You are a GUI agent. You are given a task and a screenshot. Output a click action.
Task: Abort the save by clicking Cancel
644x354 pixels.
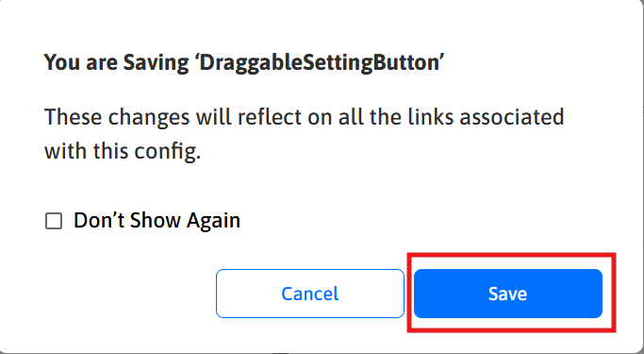point(310,294)
